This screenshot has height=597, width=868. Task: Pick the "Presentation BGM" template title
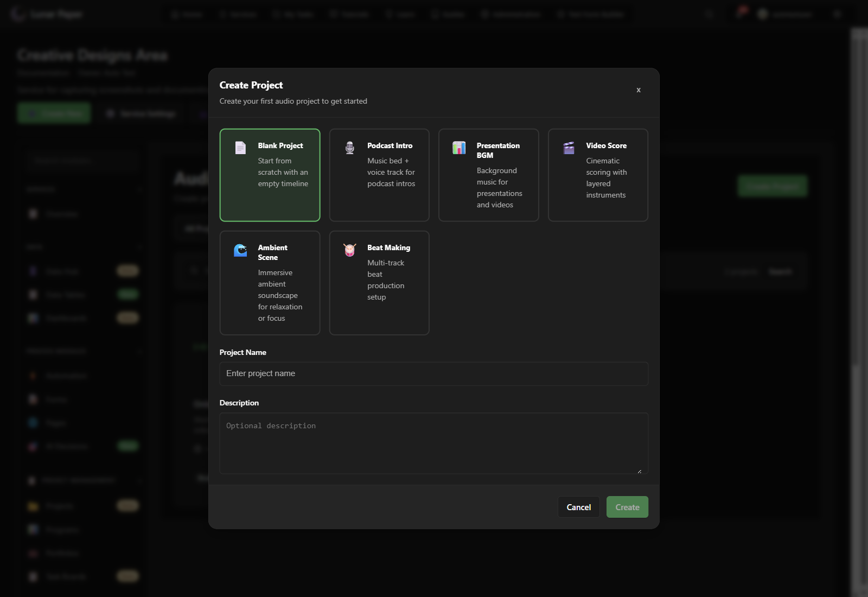[498, 150]
